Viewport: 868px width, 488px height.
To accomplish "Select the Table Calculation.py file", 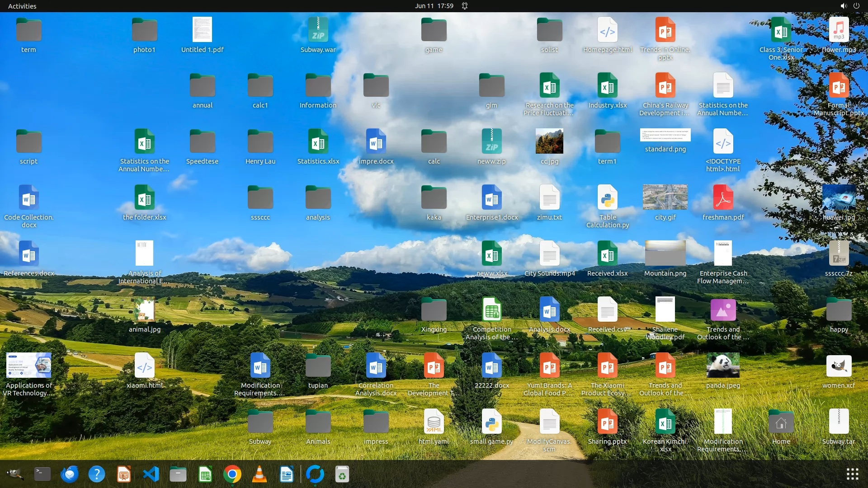I will (607, 197).
